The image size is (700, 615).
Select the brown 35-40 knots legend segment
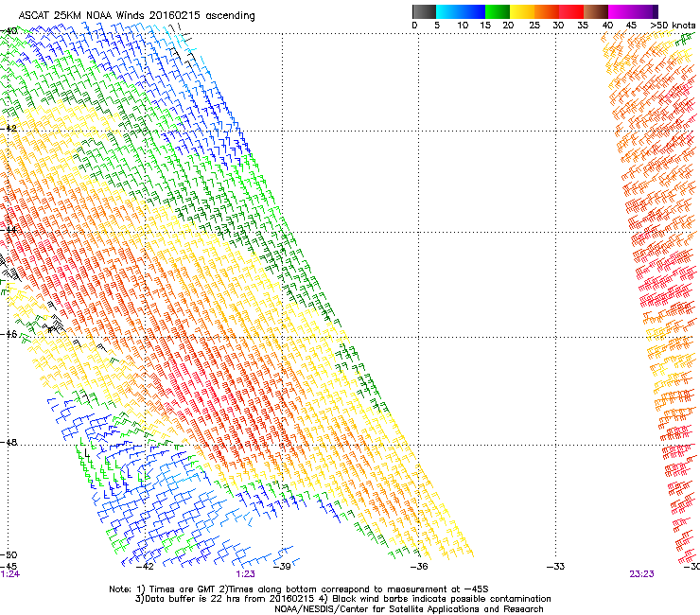tap(596, 11)
